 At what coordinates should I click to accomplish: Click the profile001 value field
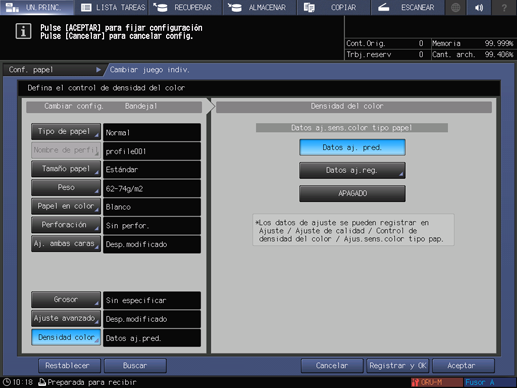152,151
